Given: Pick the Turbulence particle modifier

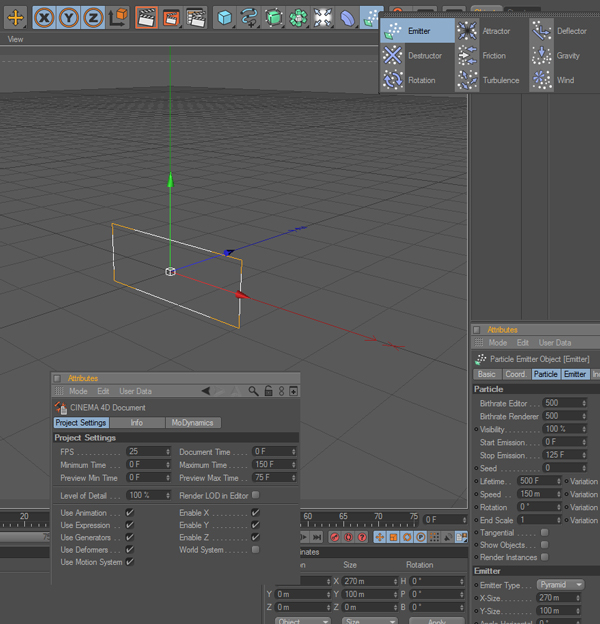Looking at the screenshot, I should [500, 80].
